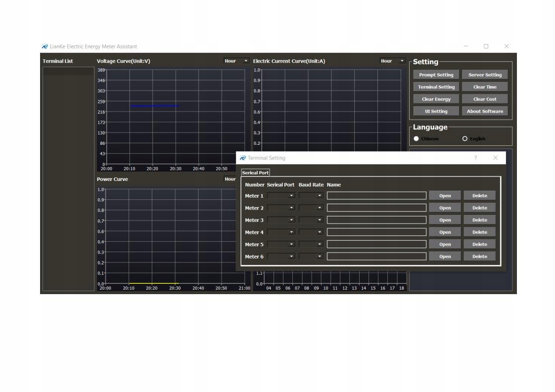The width and height of the screenshot is (555, 392).
Task: Focus the Meter 4 Name field
Action: [x=376, y=232]
